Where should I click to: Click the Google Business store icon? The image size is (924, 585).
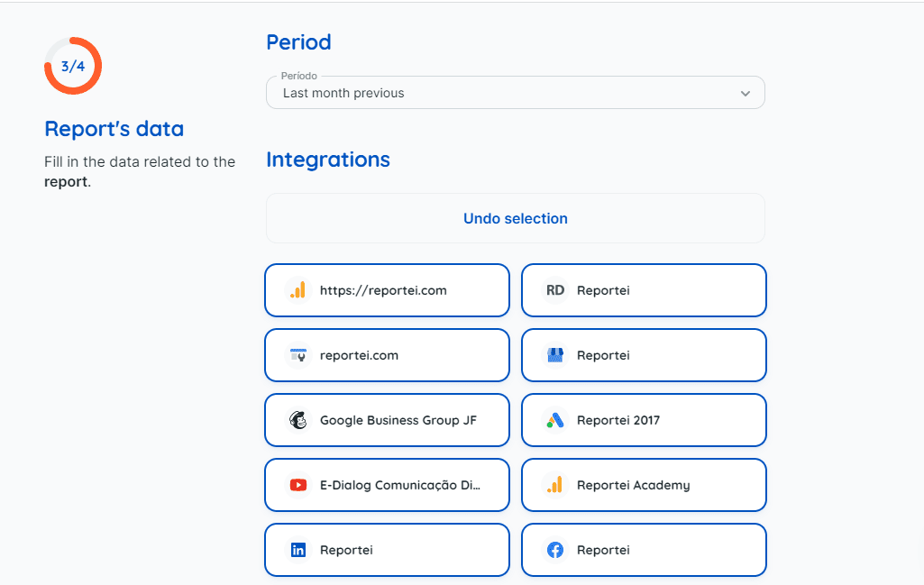pos(555,355)
